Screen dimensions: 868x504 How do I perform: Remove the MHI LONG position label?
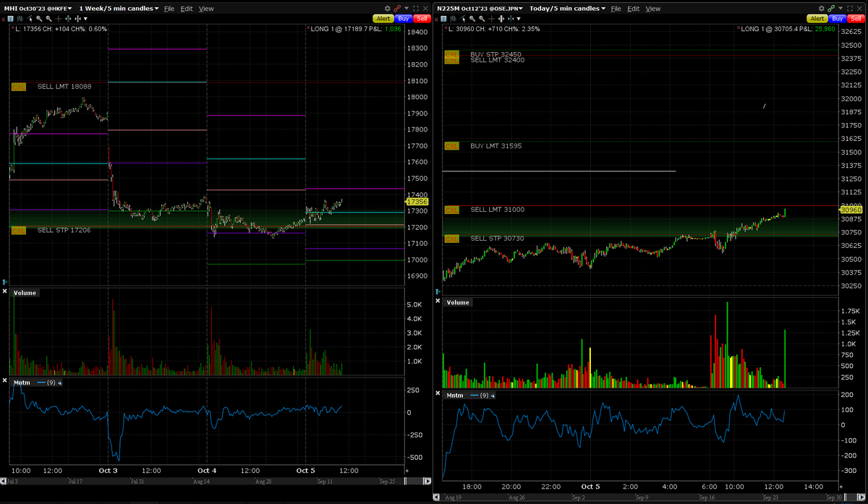click(307, 27)
